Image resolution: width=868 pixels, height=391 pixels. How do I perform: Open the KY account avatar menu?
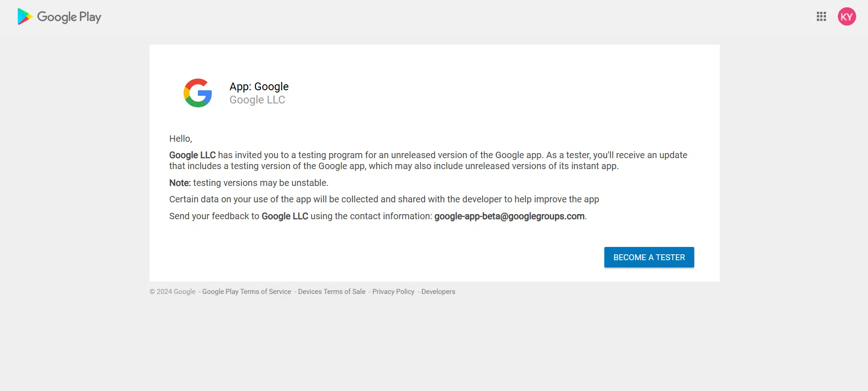(x=847, y=17)
